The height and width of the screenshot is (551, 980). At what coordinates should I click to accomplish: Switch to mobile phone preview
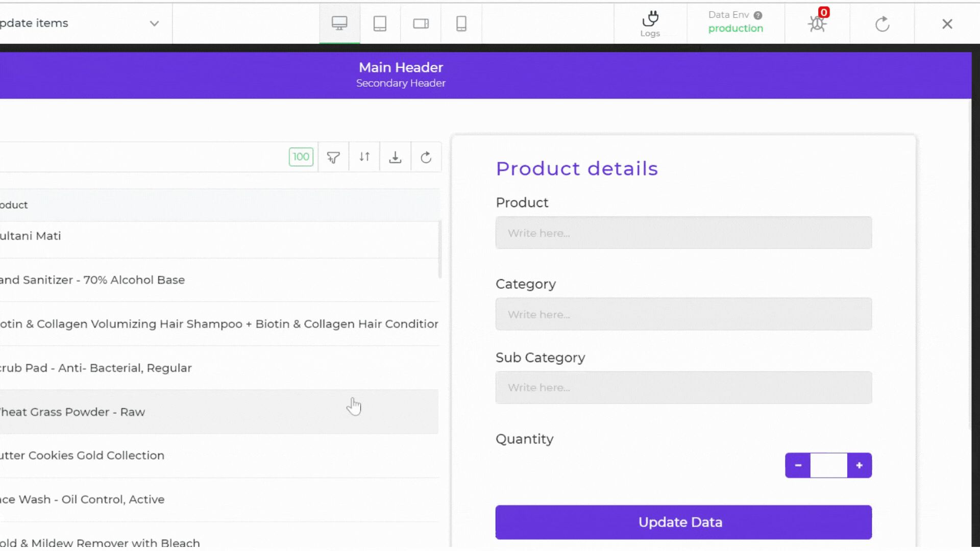point(461,23)
